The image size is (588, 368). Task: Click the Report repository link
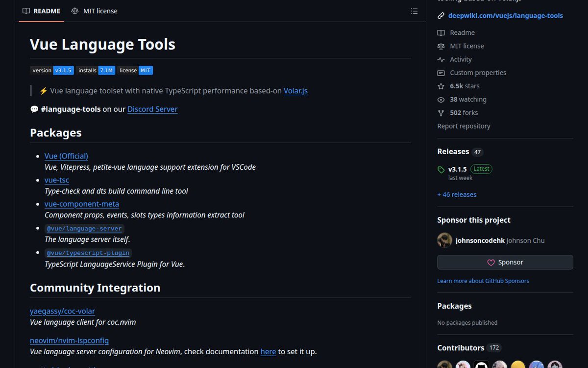pyautogui.click(x=464, y=126)
